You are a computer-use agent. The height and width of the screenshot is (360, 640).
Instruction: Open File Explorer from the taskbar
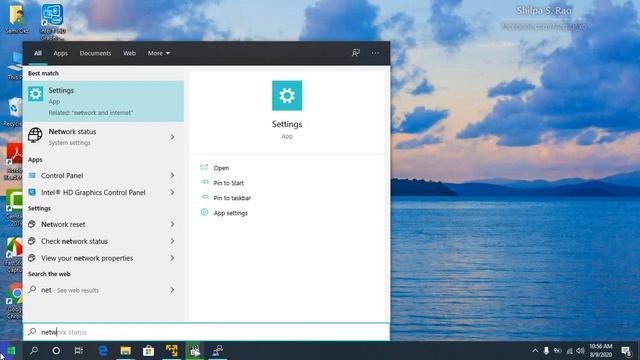(126, 351)
